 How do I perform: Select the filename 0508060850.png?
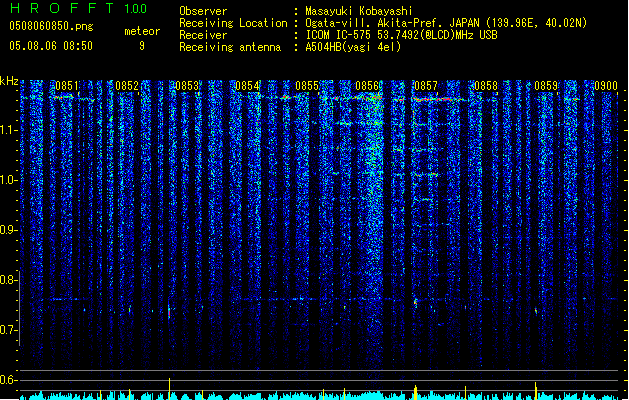(x=51, y=26)
